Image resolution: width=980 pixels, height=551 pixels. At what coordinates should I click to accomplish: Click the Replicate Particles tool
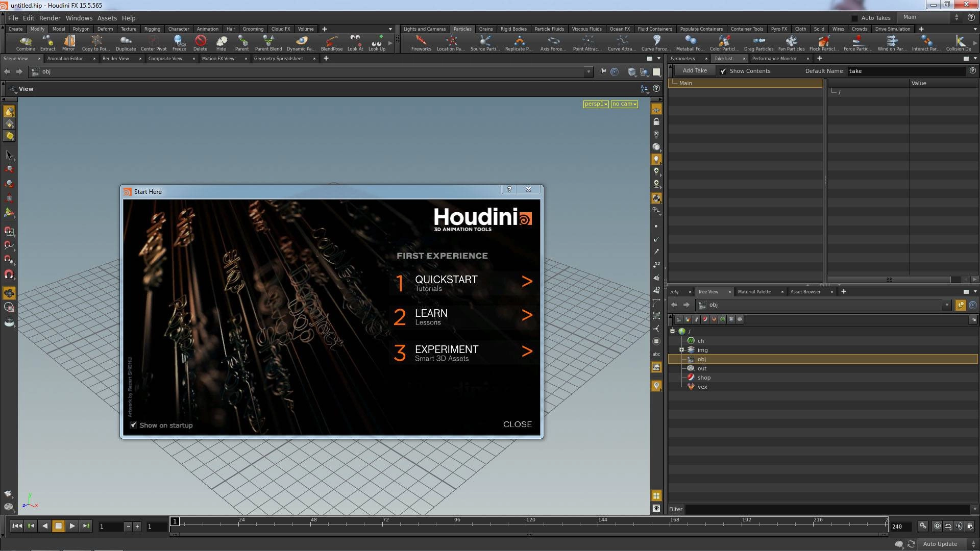[519, 43]
